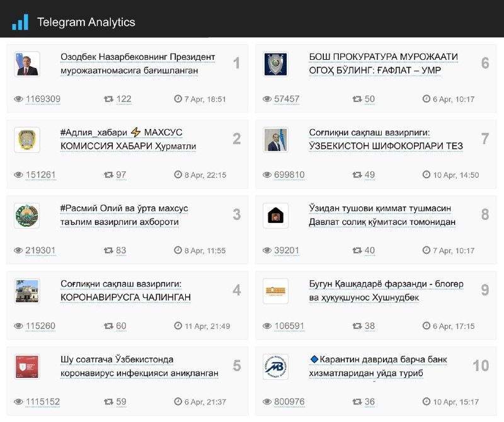This screenshot has height=422, width=504.
Task: Click the red square avatar of post 5
Action: [27, 367]
